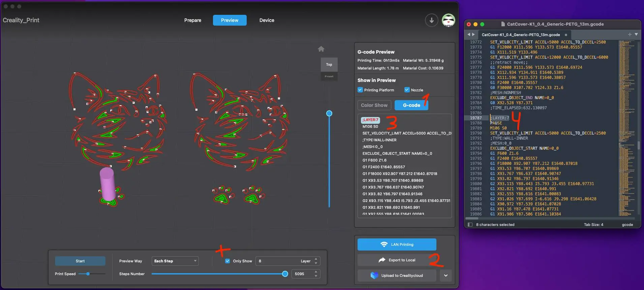Disable the Nozzle checkbox

(x=407, y=90)
